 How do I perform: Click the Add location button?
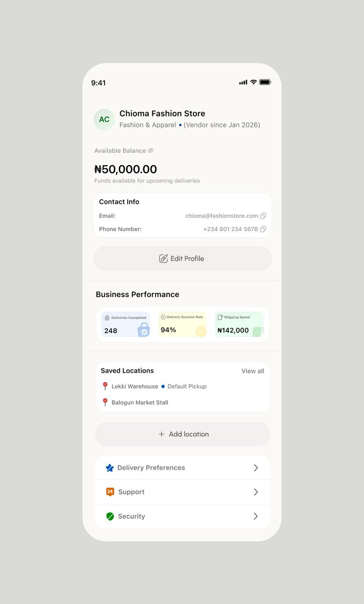point(183,434)
